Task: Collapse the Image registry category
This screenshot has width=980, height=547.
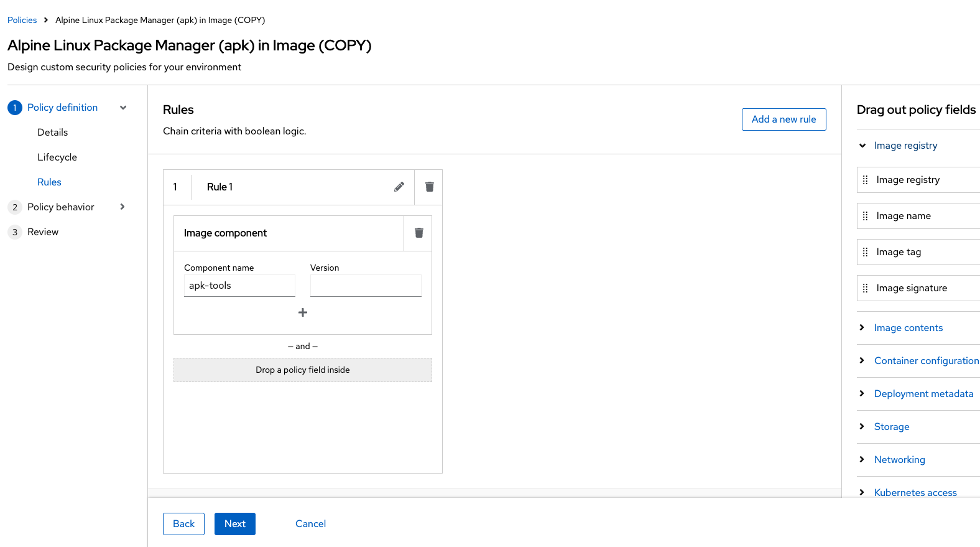Action: [862, 146]
